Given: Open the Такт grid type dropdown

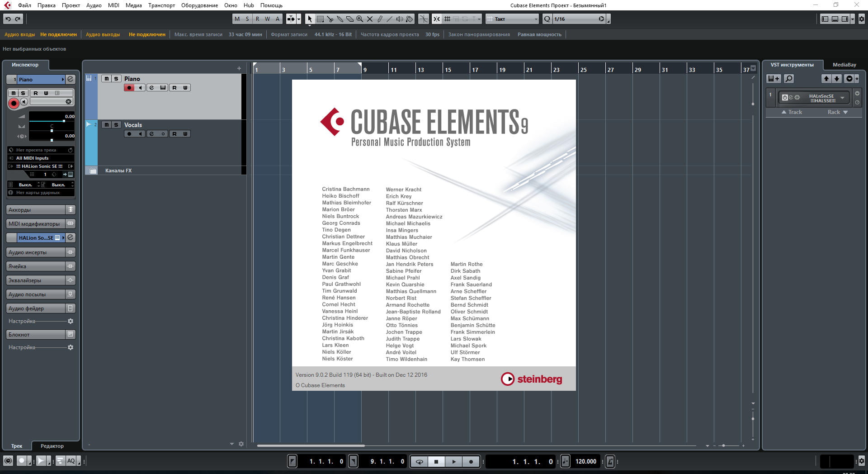Looking at the screenshot, I should tap(512, 19).
